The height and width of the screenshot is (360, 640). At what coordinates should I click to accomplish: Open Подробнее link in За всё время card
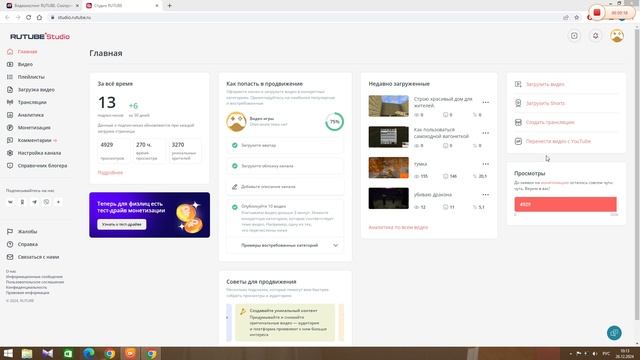pyautogui.click(x=110, y=173)
